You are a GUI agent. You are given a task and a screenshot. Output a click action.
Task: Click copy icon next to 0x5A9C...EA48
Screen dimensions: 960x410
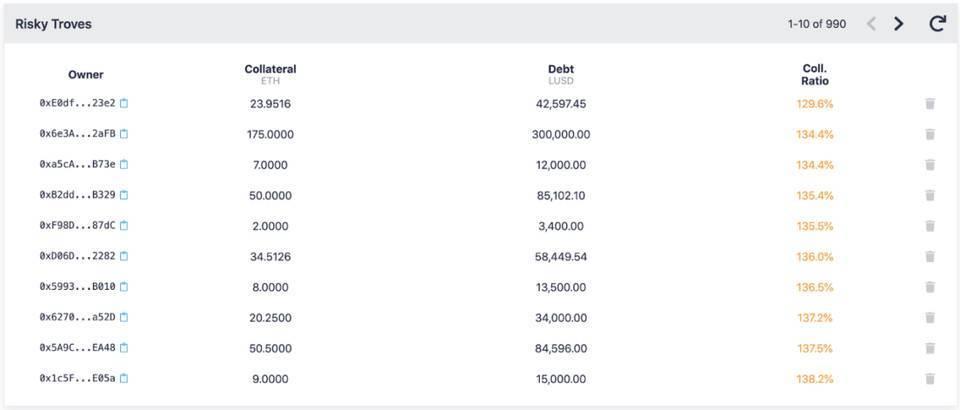coord(124,348)
